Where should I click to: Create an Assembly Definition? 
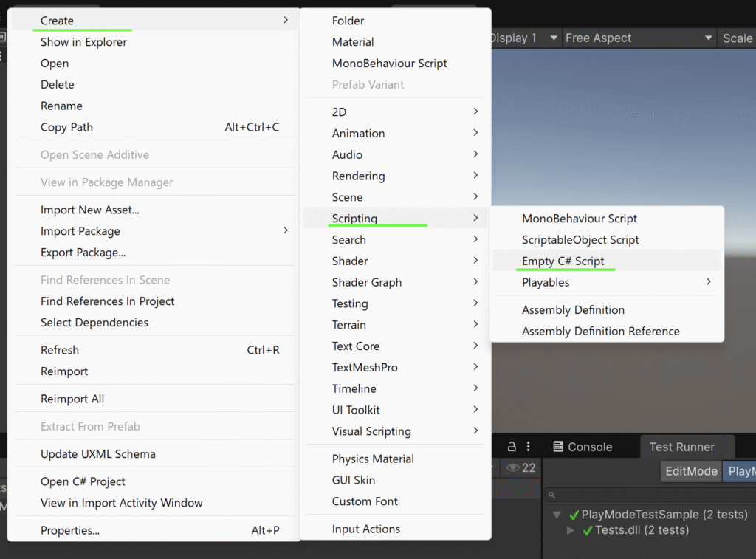coord(607,309)
